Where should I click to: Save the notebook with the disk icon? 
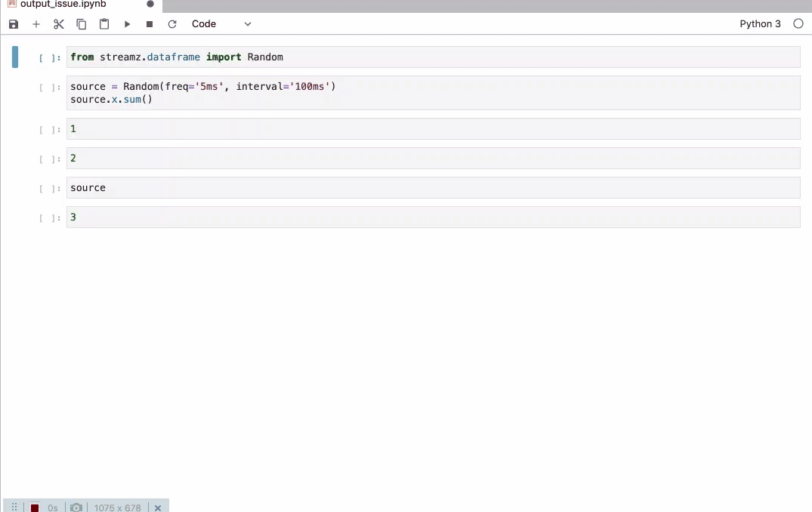(x=14, y=24)
